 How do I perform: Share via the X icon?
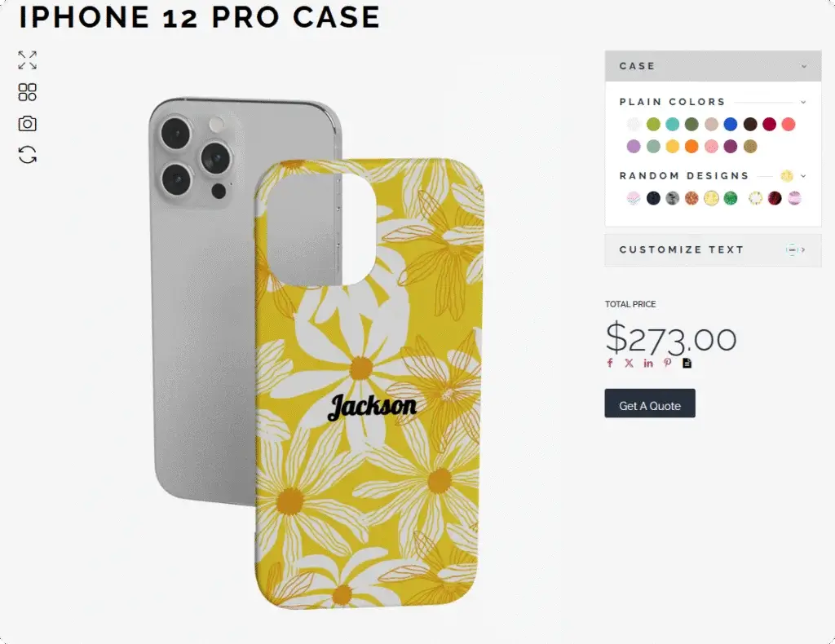tap(629, 363)
